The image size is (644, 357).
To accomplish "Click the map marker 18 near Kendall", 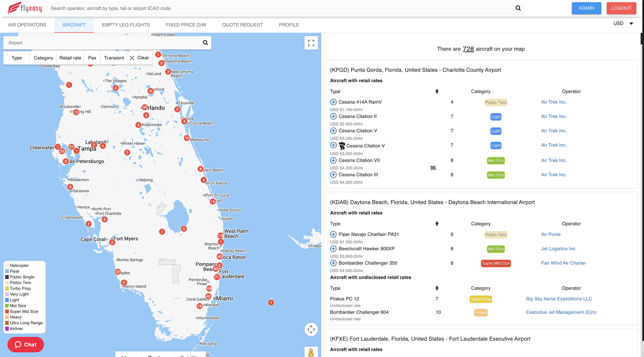I will [x=200, y=306].
